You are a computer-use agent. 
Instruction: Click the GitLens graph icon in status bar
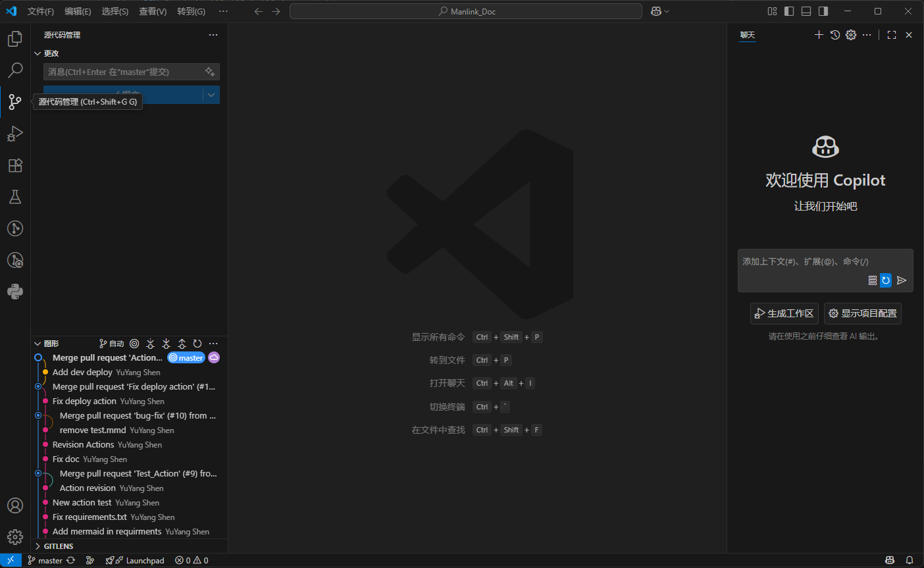[90, 560]
